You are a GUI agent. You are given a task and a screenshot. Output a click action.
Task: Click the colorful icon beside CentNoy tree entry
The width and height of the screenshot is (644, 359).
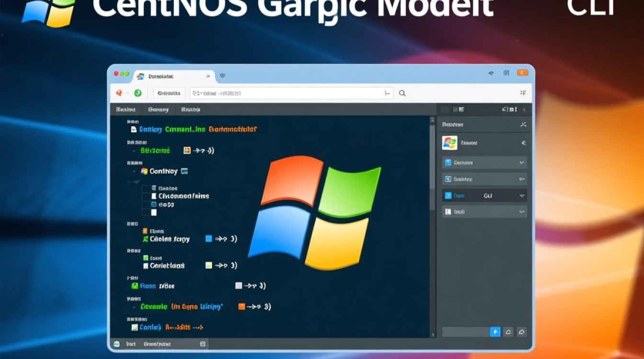tap(144, 171)
